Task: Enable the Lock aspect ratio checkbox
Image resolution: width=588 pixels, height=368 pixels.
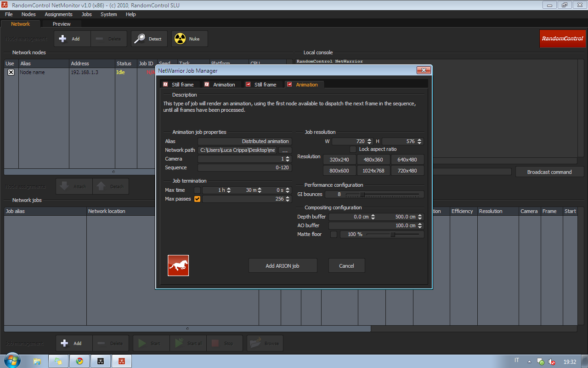Action: pos(353,149)
